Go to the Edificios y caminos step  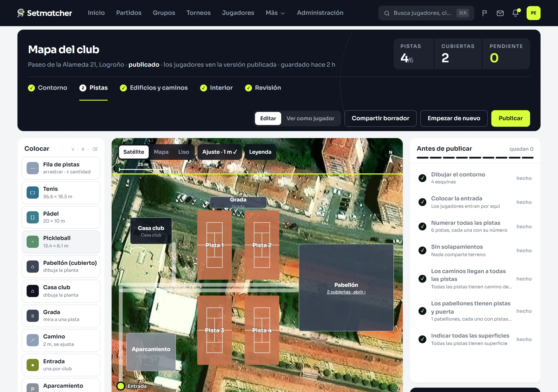(x=154, y=88)
